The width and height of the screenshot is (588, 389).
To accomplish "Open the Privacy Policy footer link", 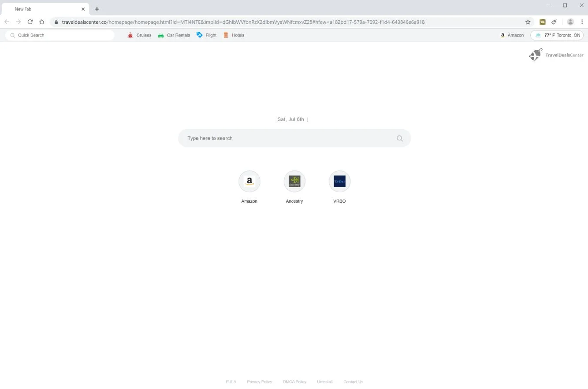I will pyautogui.click(x=260, y=382).
